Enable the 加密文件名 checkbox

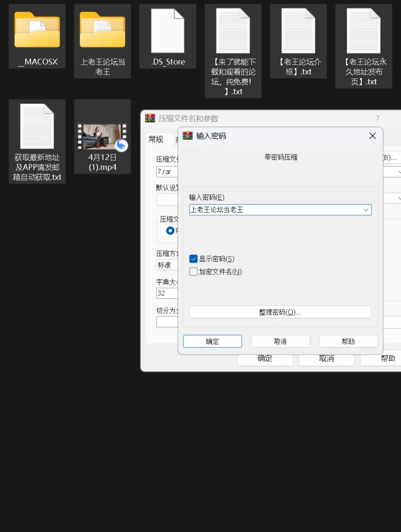[x=193, y=272]
